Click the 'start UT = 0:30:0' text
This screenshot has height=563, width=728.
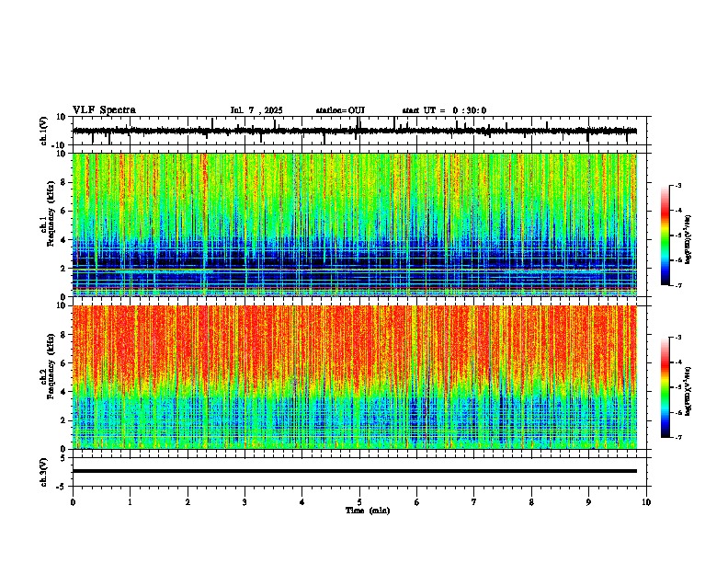click(444, 110)
